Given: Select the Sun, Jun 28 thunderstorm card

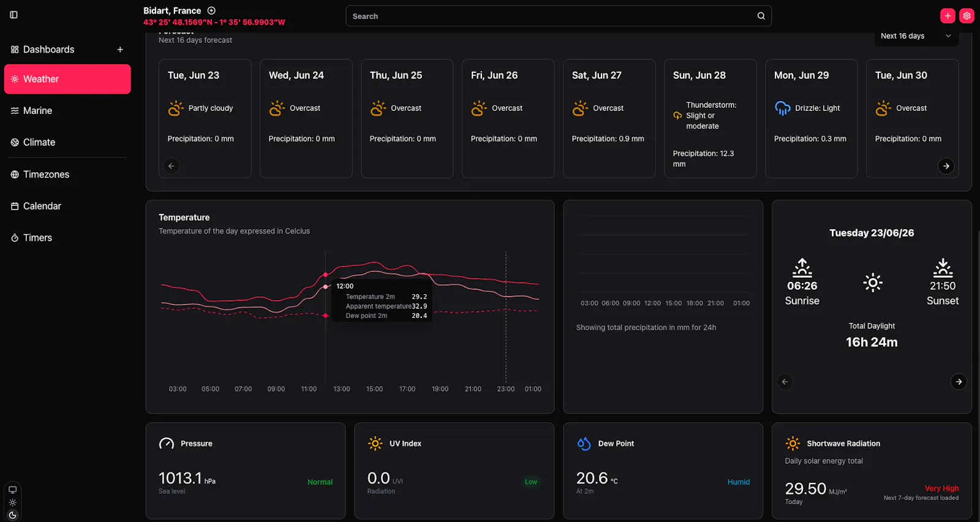Looking at the screenshot, I should pos(710,119).
